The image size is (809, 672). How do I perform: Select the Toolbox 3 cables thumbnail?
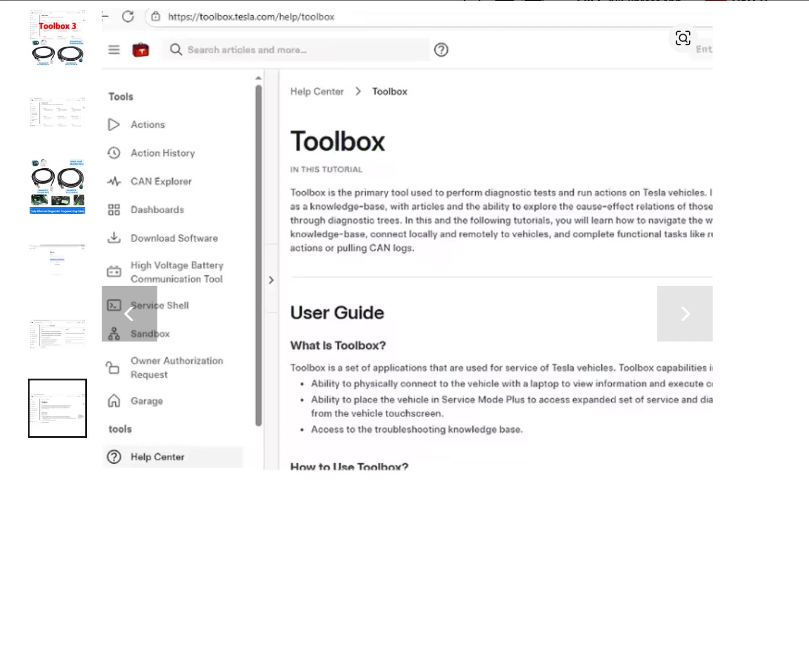pyautogui.click(x=57, y=38)
